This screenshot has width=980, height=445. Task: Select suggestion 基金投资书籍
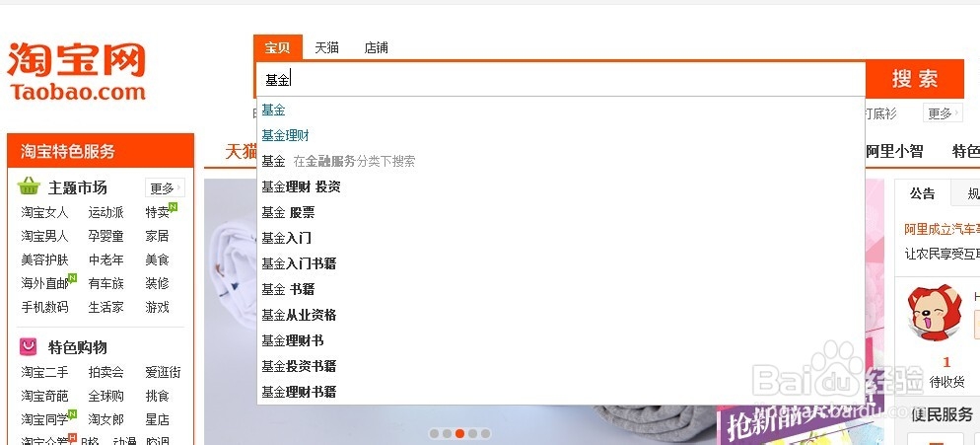[x=561, y=366]
